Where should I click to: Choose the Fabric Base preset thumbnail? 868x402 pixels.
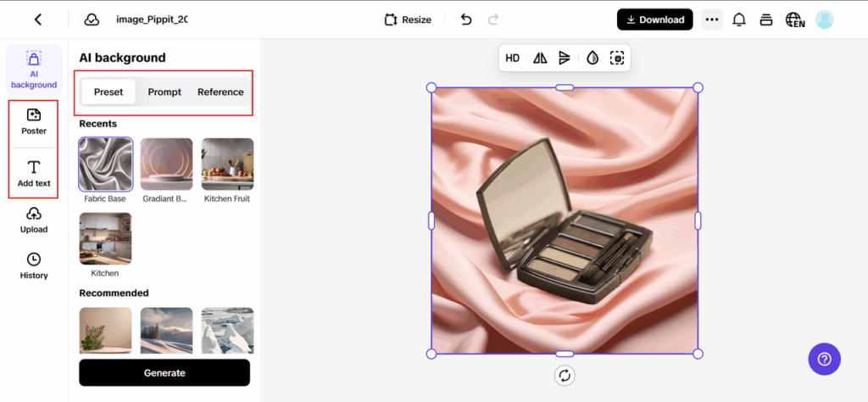pos(105,165)
